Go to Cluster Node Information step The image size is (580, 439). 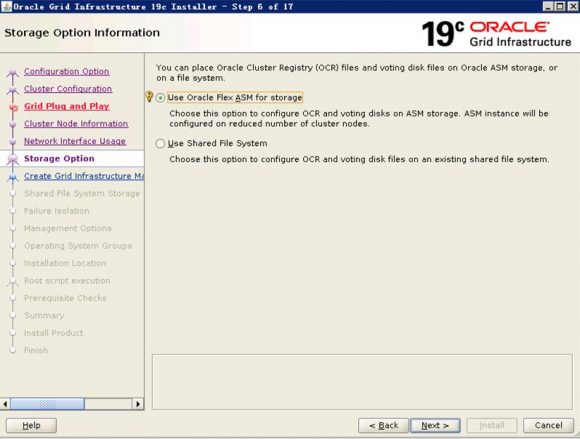click(x=76, y=124)
